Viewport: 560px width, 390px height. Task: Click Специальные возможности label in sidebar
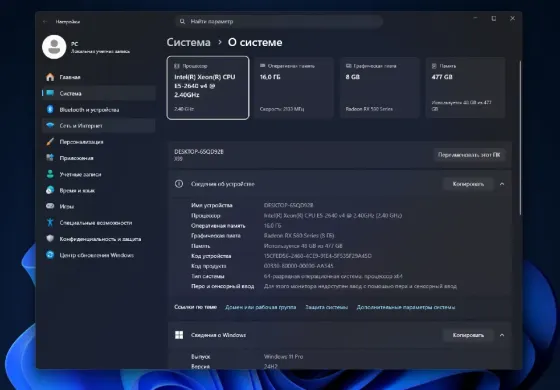(x=96, y=223)
